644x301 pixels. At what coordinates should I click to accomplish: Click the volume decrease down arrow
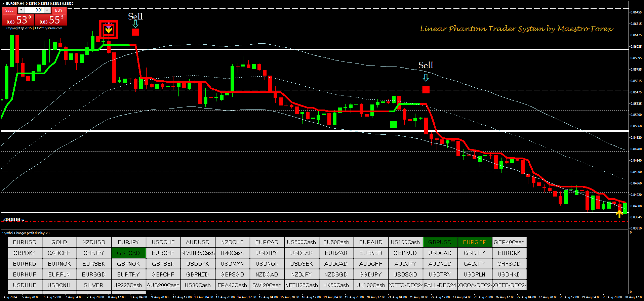point(21,10)
